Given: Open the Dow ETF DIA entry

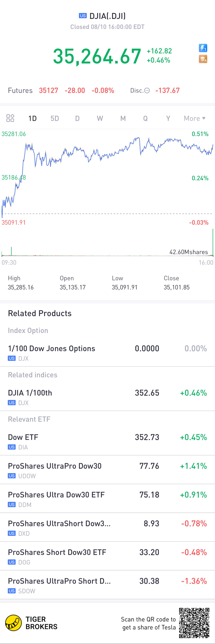Looking at the screenshot, I should click(x=107, y=442).
